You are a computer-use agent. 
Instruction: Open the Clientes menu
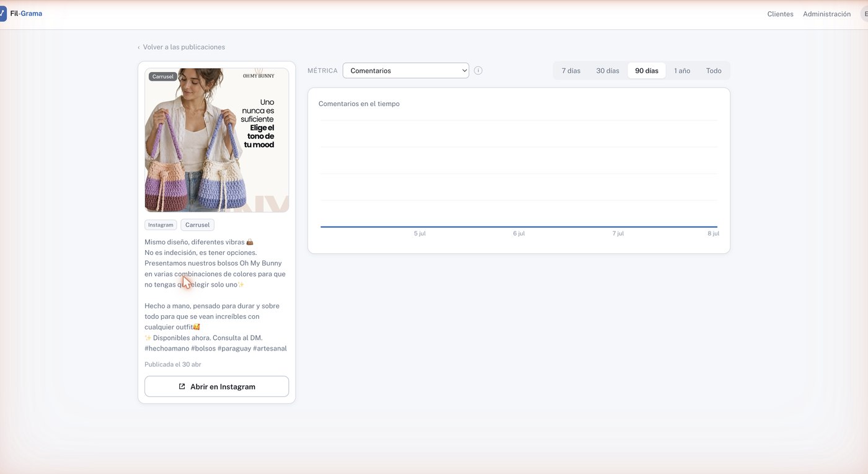point(780,14)
